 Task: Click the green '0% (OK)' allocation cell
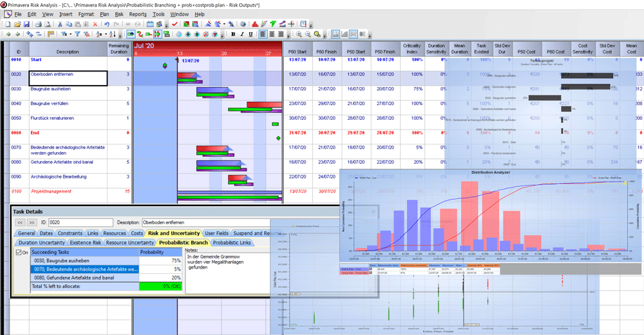161,286
